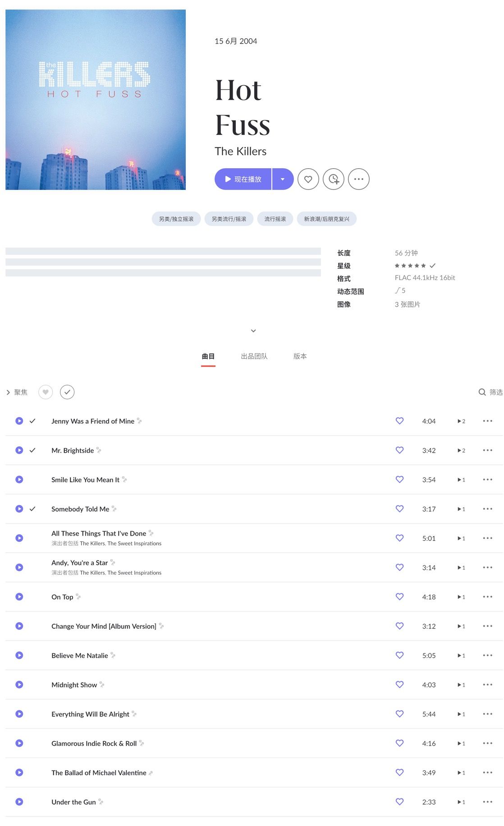Open more options for Everything Will Be Alright
Screen dimensions: 504x826
[487, 714]
